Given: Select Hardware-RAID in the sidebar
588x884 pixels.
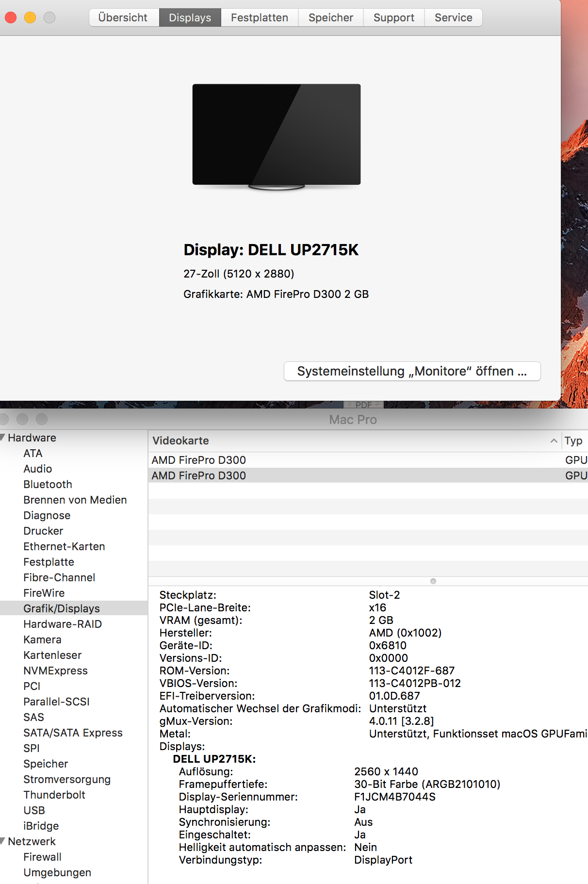Looking at the screenshot, I should (x=63, y=624).
